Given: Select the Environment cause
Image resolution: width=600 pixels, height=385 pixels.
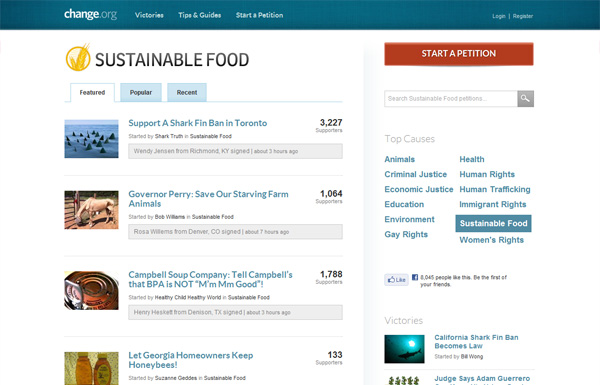Looking at the screenshot, I should coord(409,219).
